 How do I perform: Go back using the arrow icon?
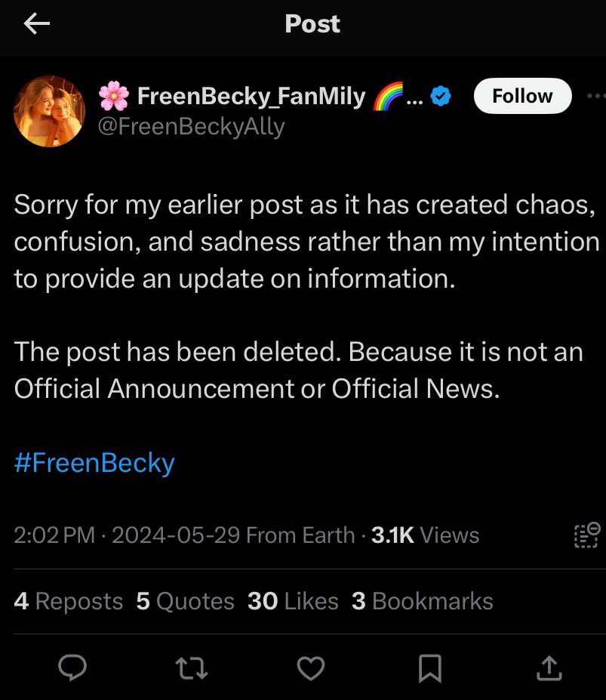(36, 23)
